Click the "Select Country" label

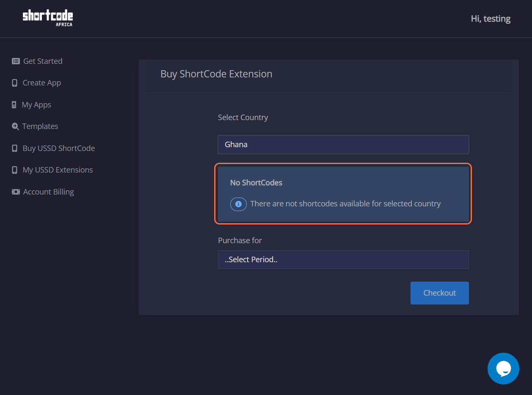pyautogui.click(x=243, y=118)
